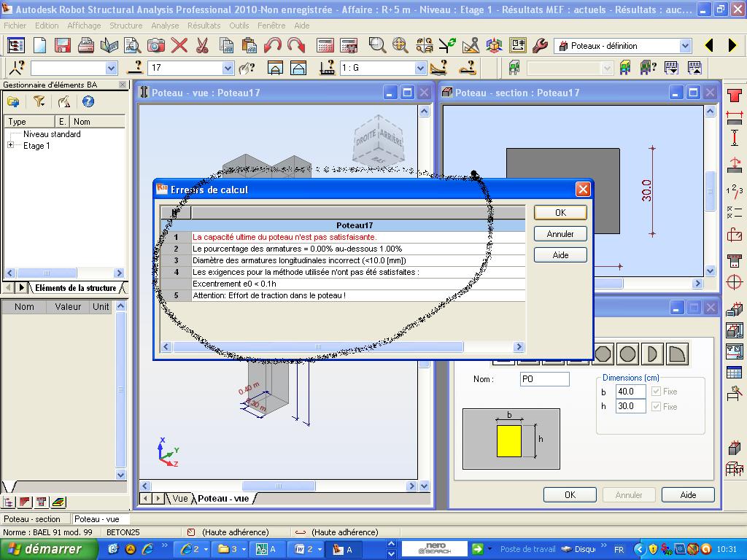Click horizontal scrollbar under Poteau vue window
This screenshot has width=747, height=560.
pos(278,486)
